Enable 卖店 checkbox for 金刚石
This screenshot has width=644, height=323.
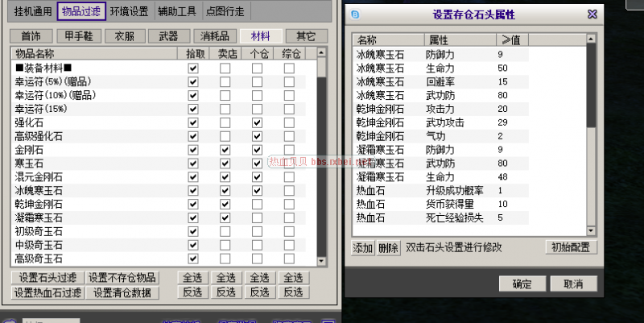click(x=225, y=150)
